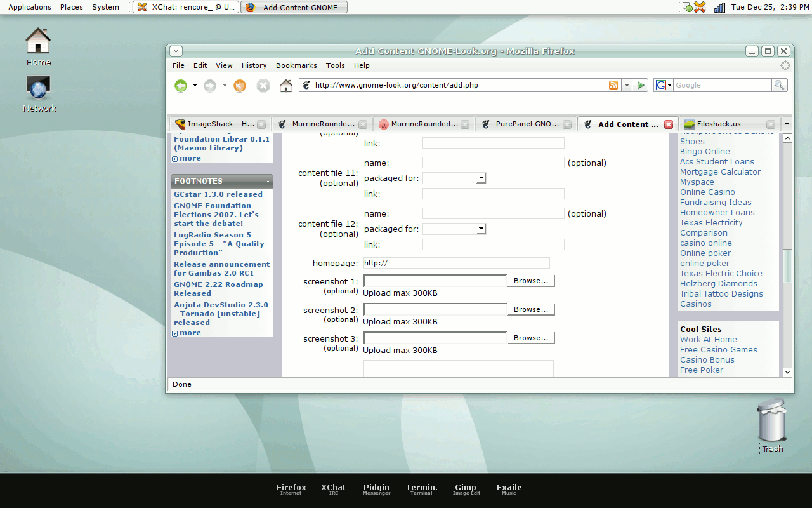The height and width of the screenshot is (508, 812).
Task: Open the File menu
Action: point(178,65)
